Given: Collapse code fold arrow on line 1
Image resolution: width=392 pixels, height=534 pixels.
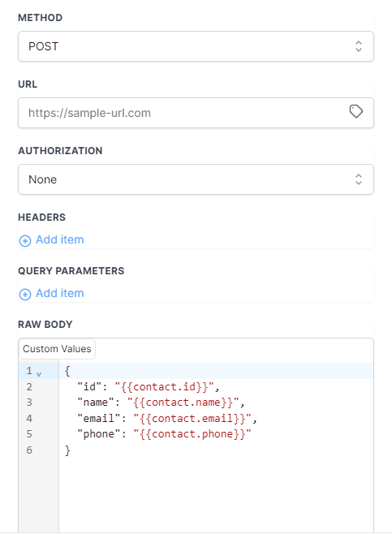Looking at the screenshot, I should coord(39,374).
